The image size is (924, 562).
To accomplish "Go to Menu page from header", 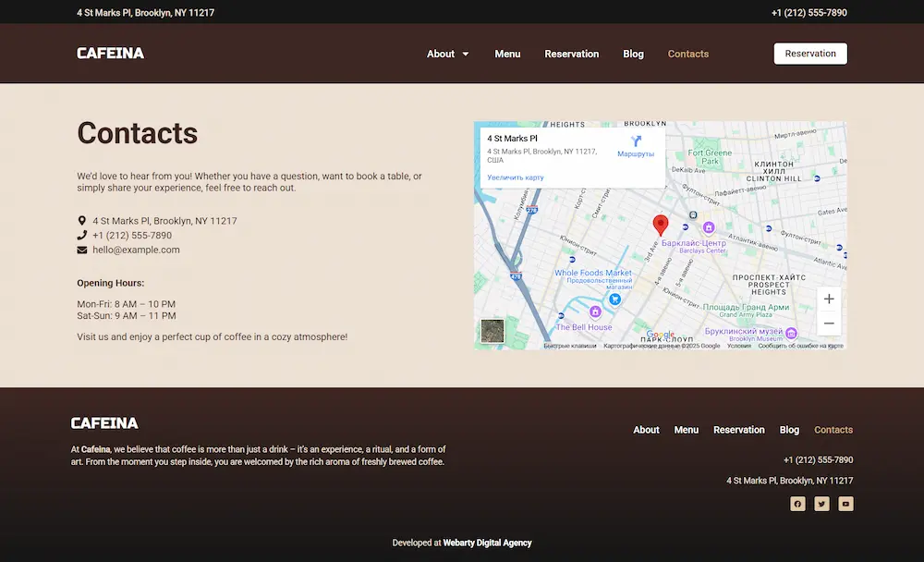I will (507, 54).
